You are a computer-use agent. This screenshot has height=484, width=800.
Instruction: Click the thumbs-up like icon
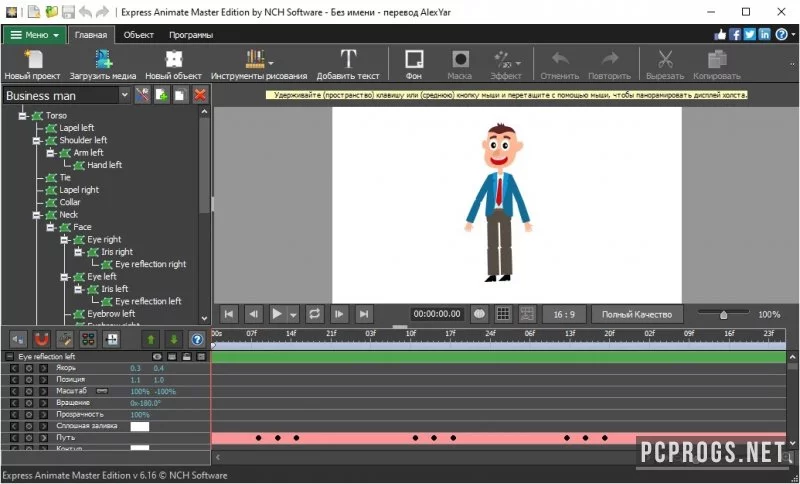coord(720,35)
